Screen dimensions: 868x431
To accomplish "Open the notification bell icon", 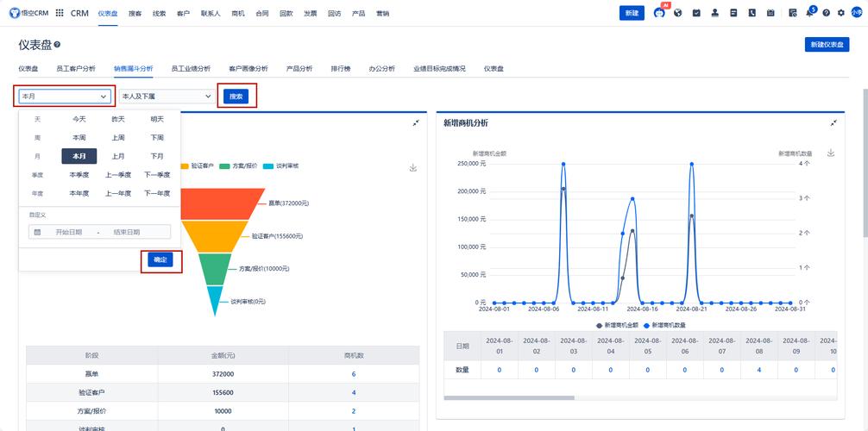I will pos(809,13).
